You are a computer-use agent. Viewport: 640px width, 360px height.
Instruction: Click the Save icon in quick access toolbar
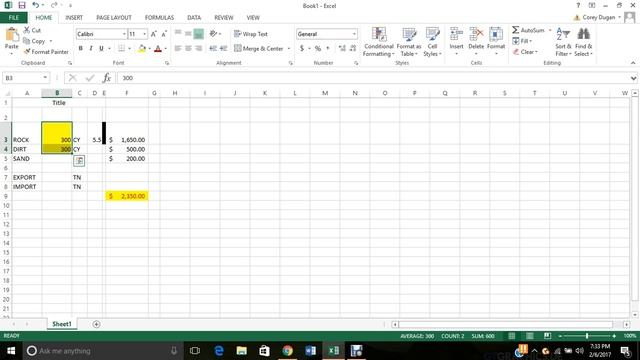[22, 5]
